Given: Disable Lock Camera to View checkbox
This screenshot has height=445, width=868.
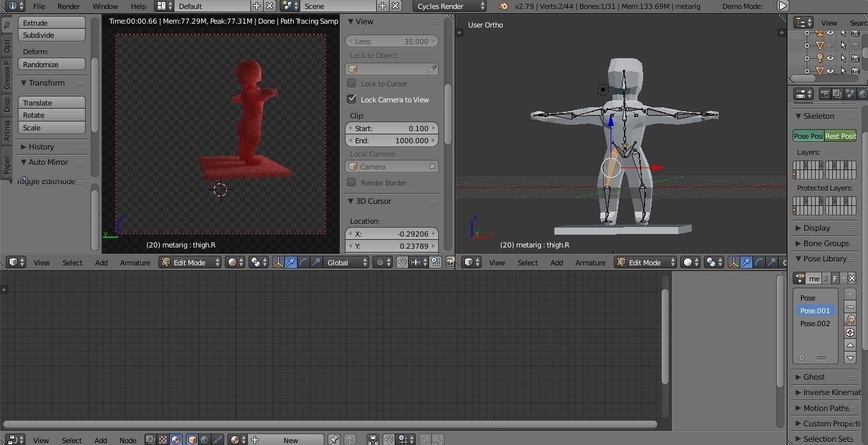Looking at the screenshot, I should pyautogui.click(x=351, y=99).
